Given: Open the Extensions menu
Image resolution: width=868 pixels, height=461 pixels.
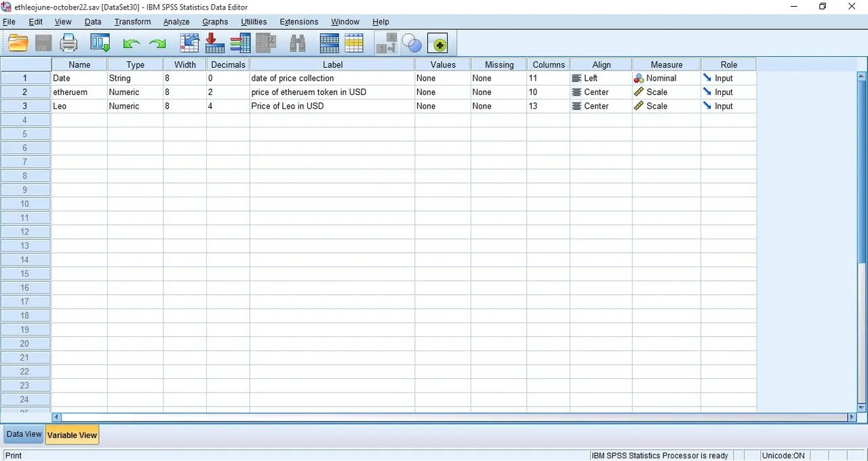Looking at the screenshot, I should click(x=299, y=22).
